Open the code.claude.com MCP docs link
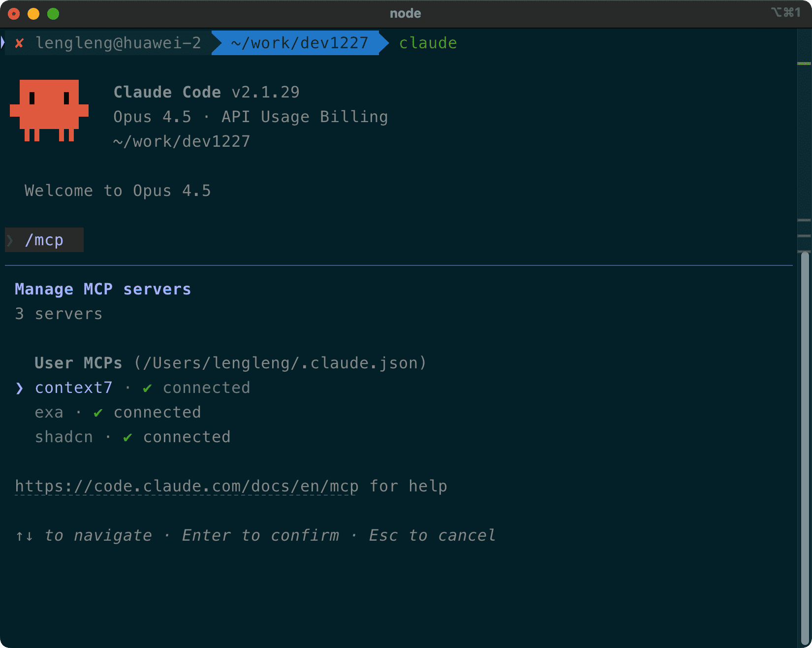Image resolution: width=812 pixels, height=648 pixels. 187,486
